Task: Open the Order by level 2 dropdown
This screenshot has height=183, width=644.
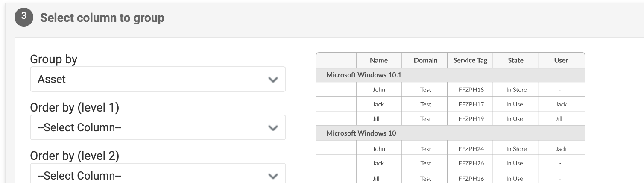Action: [x=158, y=175]
